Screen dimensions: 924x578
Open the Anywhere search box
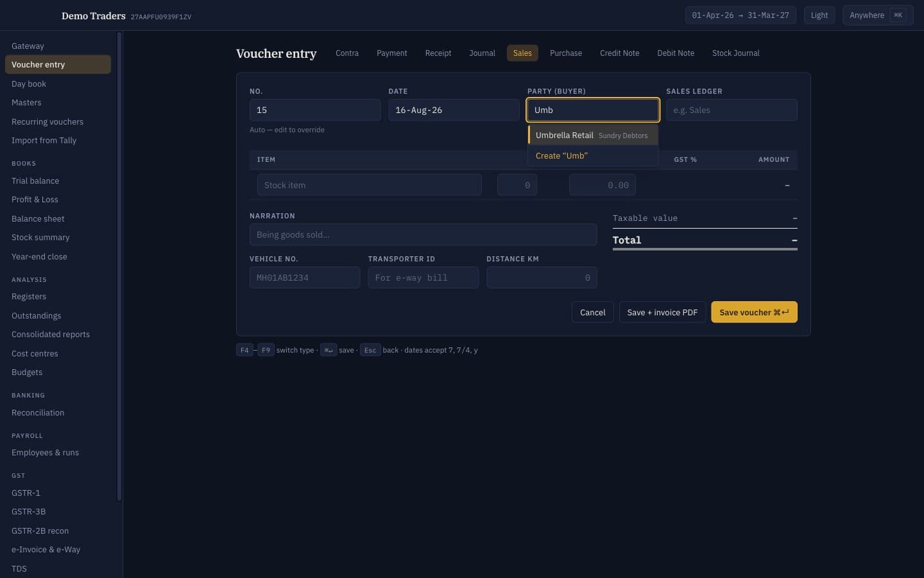878,15
